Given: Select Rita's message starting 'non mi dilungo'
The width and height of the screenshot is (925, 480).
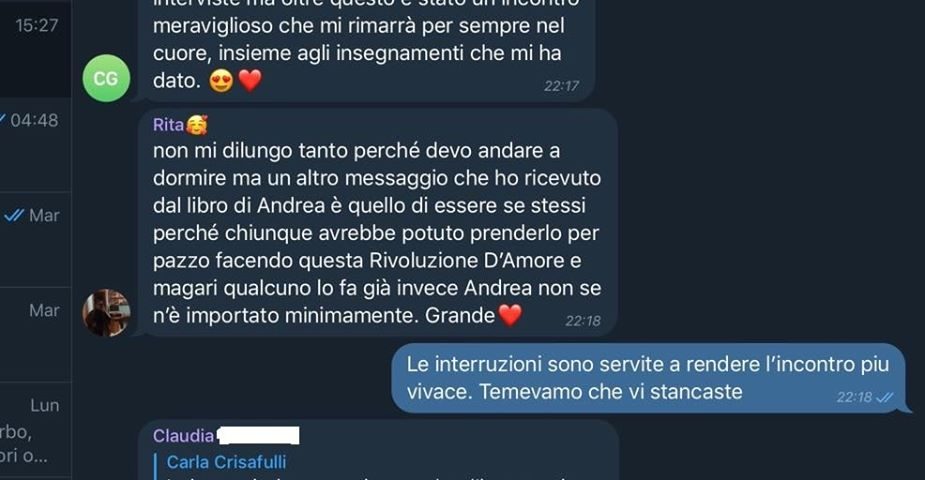Looking at the screenshot, I should click(x=378, y=222).
